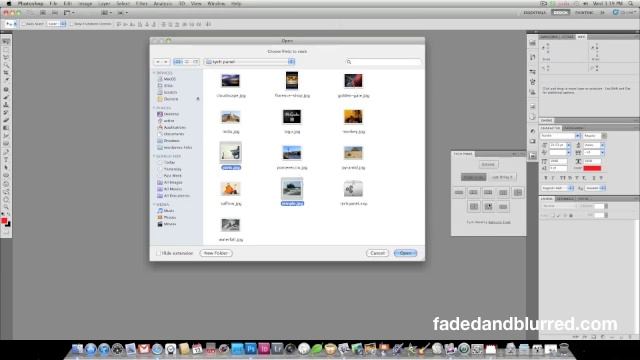Select the Pen tool
Image resolution: width=640 pixels, height=360 pixels.
tap(6, 152)
